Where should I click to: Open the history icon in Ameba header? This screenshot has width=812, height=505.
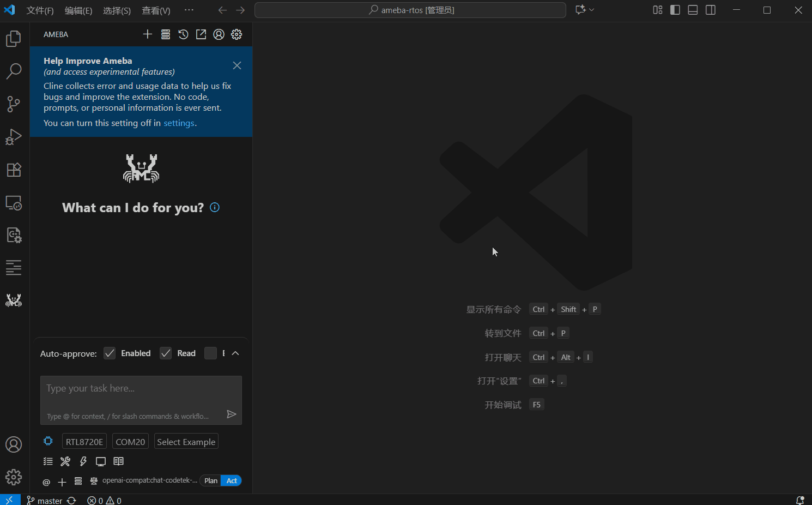point(183,34)
